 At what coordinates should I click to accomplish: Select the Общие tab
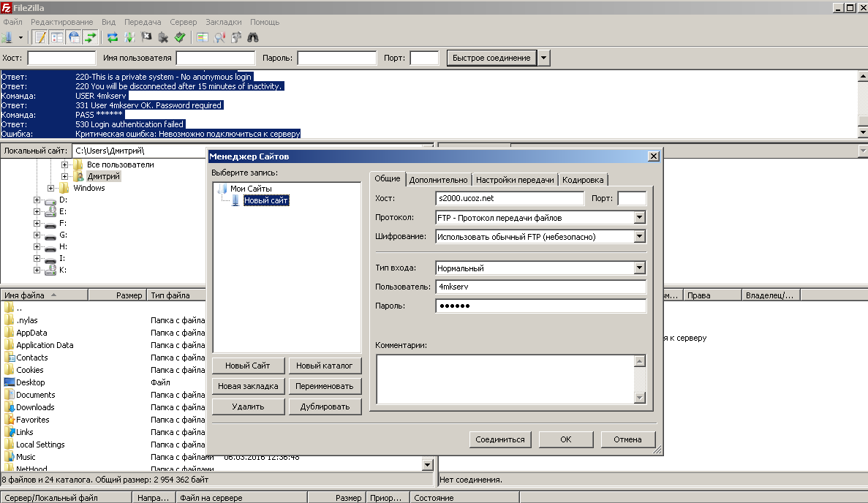(x=388, y=178)
